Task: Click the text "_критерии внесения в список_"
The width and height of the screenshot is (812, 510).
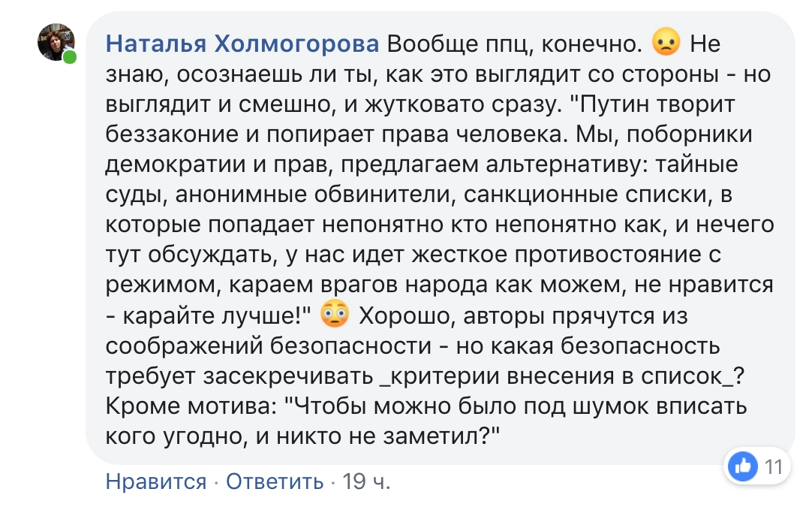Action: [x=553, y=376]
